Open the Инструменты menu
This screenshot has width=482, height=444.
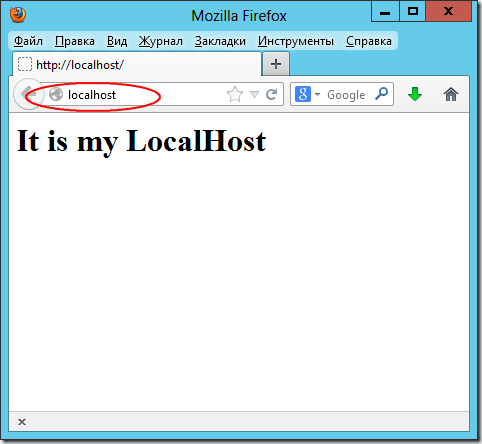click(296, 41)
